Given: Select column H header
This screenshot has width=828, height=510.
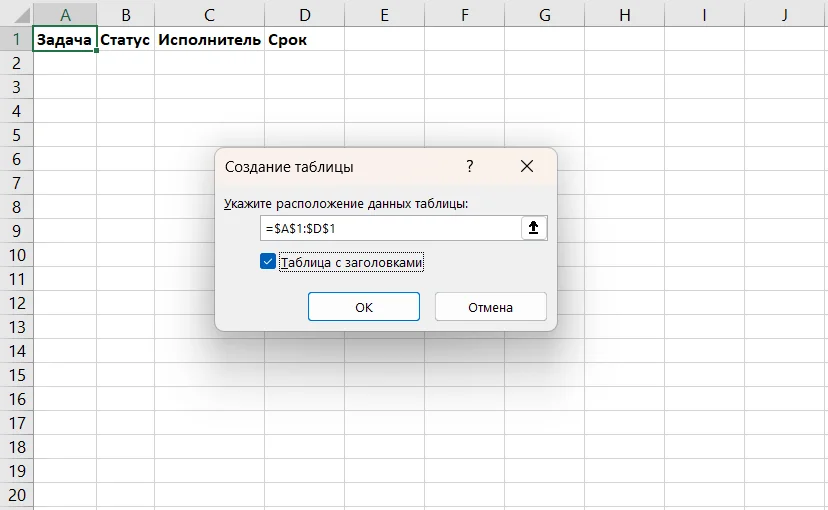Looking at the screenshot, I should coord(625,14).
